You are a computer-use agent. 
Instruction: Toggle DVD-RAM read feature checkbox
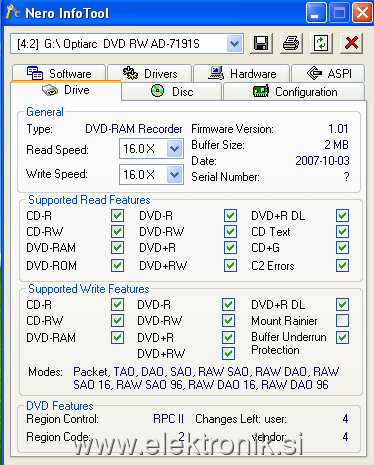(x=117, y=248)
